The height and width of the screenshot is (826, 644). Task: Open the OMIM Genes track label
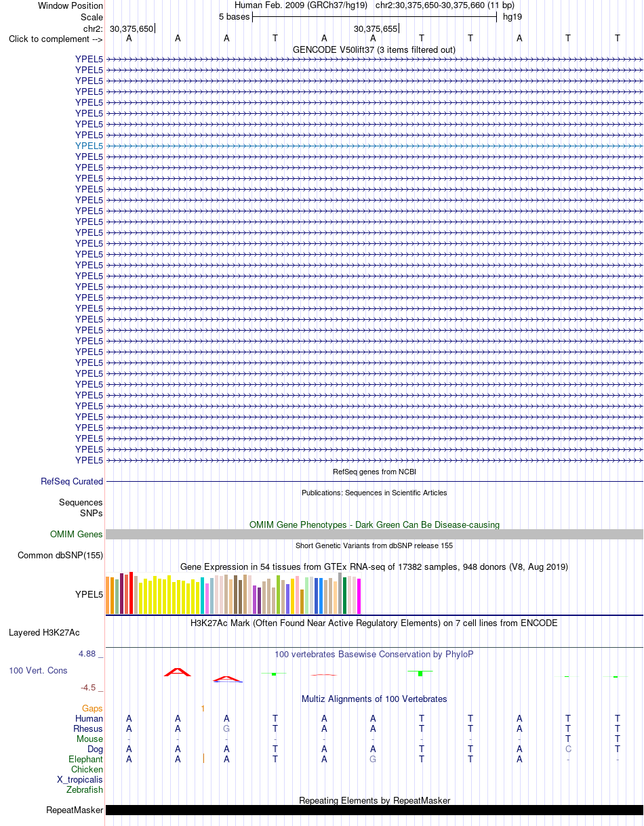pos(77,535)
